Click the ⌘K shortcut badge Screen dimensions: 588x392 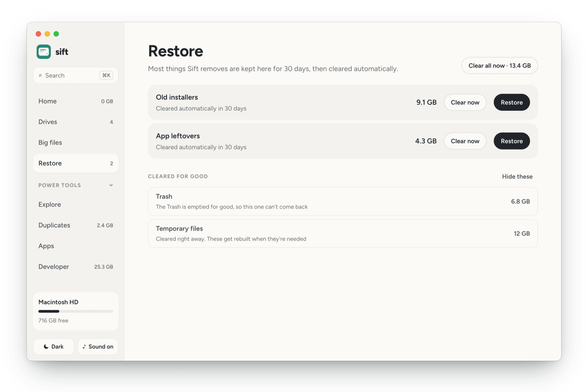coord(106,75)
